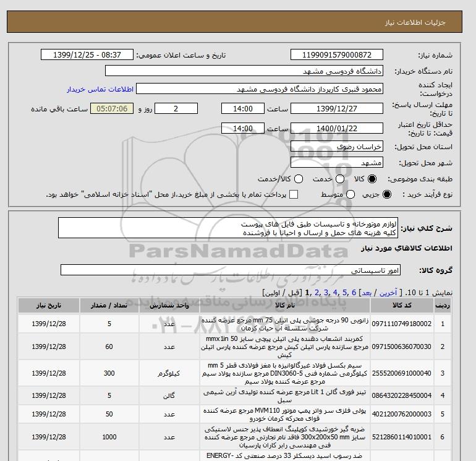Open the last page link آخرین
Image resolution: width=476 pixels, height=461 pixels.
388,293
